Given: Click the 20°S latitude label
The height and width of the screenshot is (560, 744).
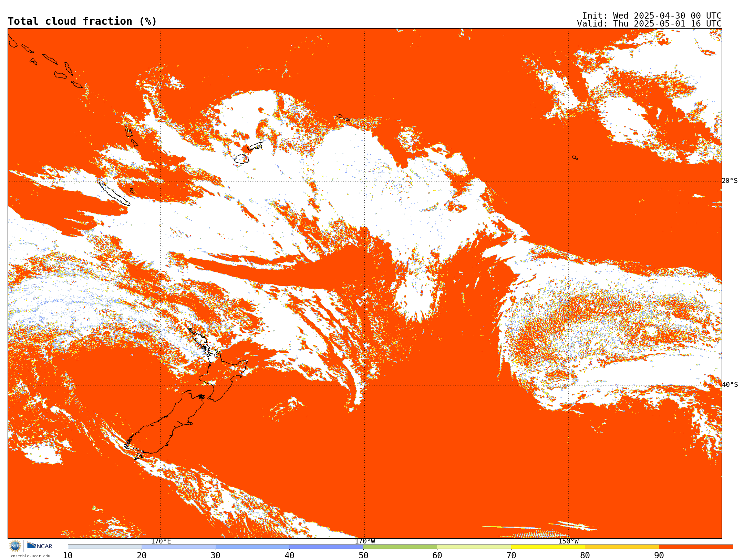Looking at the screenshot, I should point(730,181).
